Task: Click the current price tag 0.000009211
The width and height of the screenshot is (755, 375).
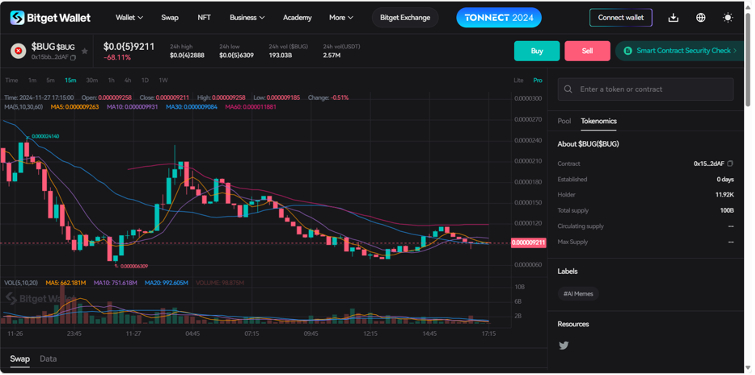Action: 528,243
